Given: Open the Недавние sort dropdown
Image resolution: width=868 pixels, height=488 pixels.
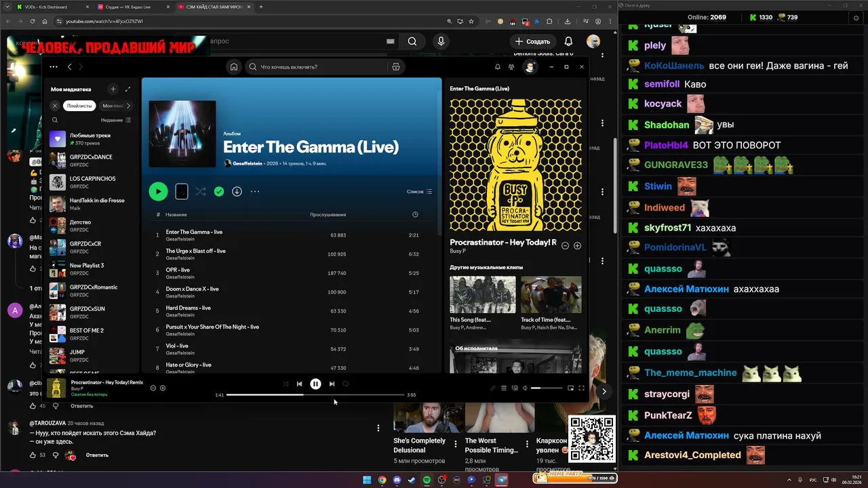Looking at the screenshot, I should click(x=116, y=120).
